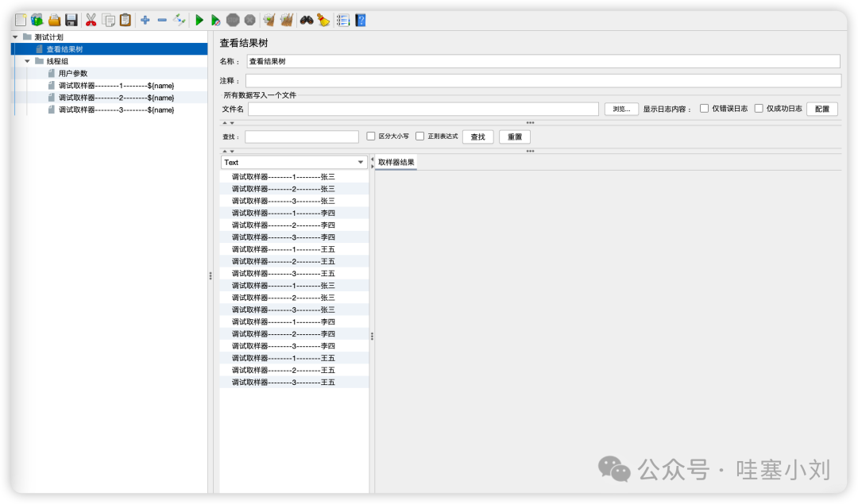Toggle 正则表达式 checkbox
The width and height of the screenshot is (858, 504).
click(x=419, y=136)
